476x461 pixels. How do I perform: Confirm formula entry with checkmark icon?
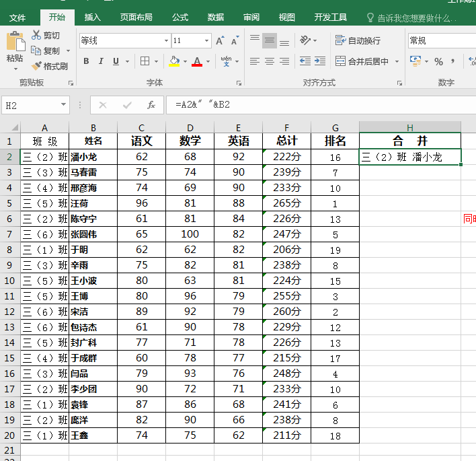tap(127, 105)
